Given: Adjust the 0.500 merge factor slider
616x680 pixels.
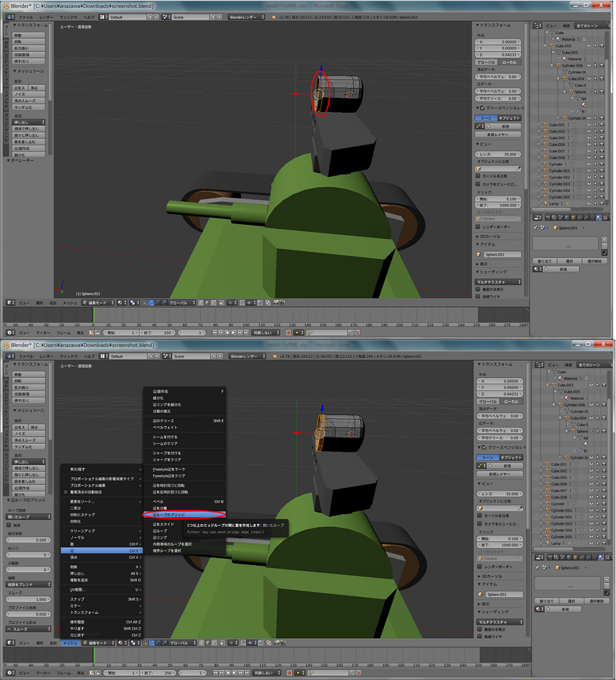Looking at the screenshot, I should [x=28, y=540].
